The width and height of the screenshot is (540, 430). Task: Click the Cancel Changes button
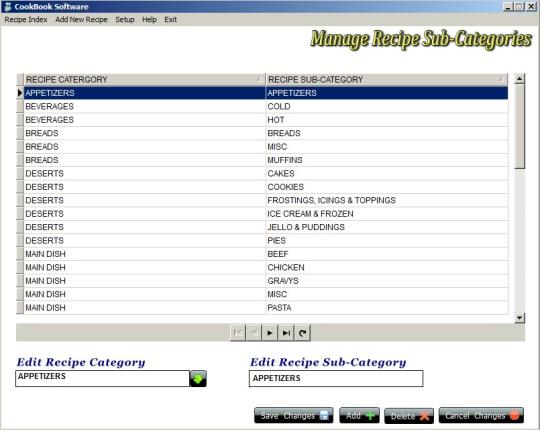pyautogui.click(x=481, y=416)
